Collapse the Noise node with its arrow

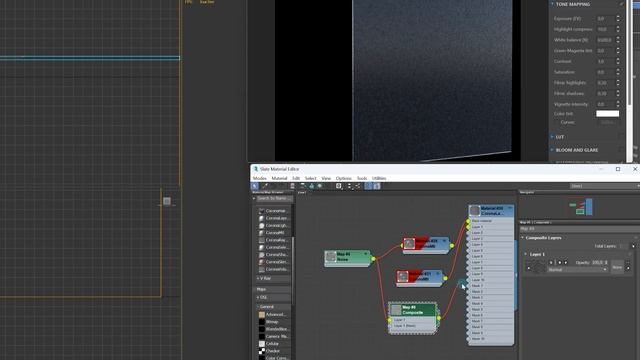point(366,254)
